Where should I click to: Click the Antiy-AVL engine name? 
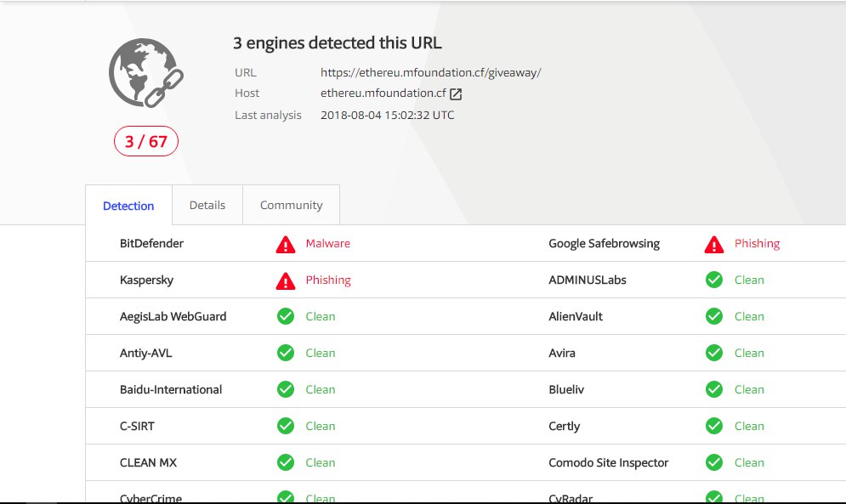(145, 354)
